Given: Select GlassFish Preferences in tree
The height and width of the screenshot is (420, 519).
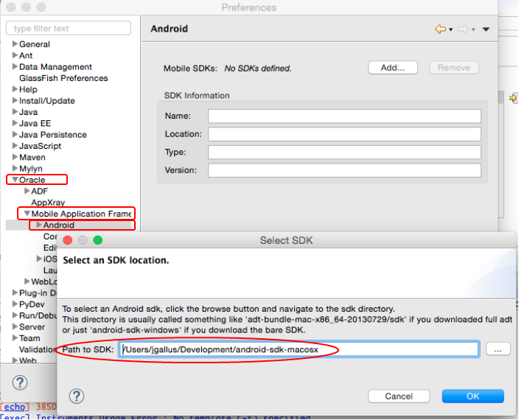Looking at the screenshot, I should 63,78.
